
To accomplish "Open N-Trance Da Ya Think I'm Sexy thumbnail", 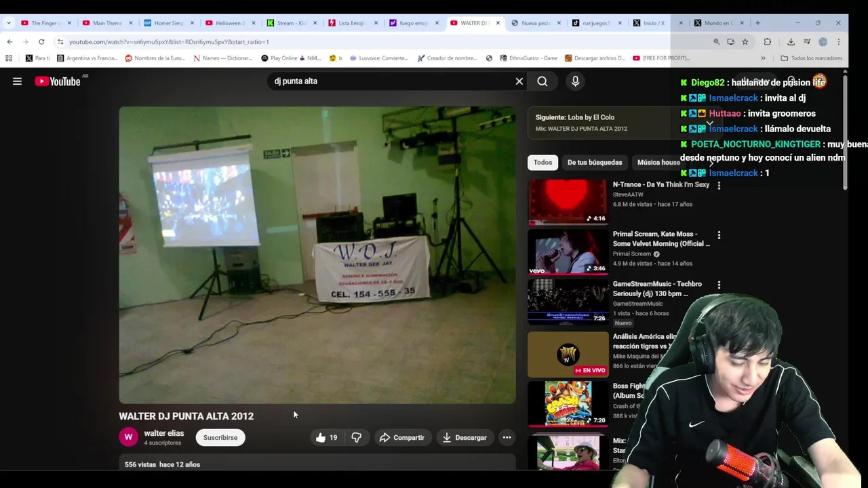I will pos(568,202).
